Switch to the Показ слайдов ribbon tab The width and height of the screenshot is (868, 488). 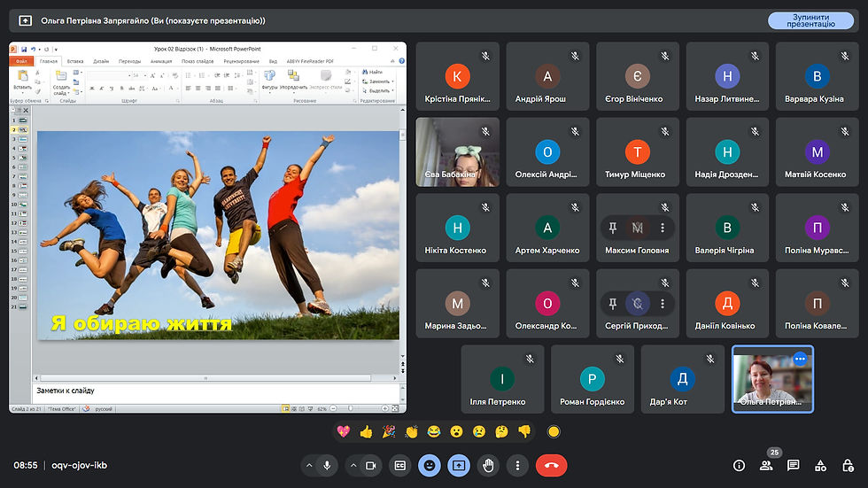click(x=198, y=61)
